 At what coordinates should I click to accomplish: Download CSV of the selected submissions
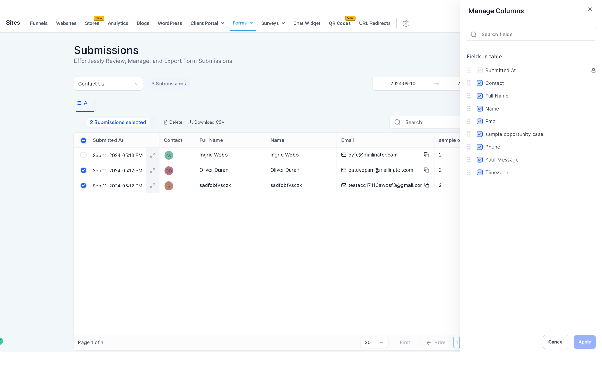(206, 122)
